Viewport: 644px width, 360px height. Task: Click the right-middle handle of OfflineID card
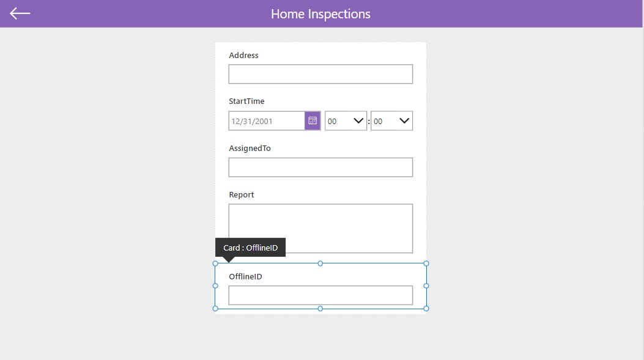coord(426,285)
